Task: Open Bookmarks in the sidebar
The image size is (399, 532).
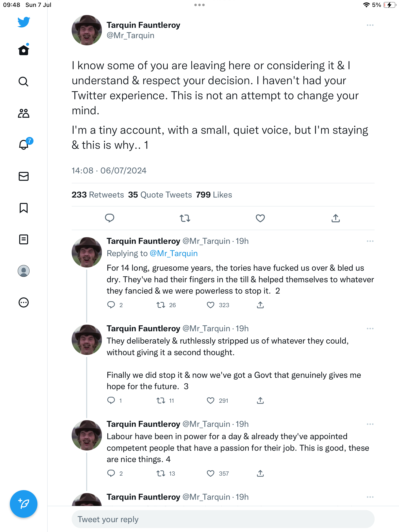Action: [24, 208]
